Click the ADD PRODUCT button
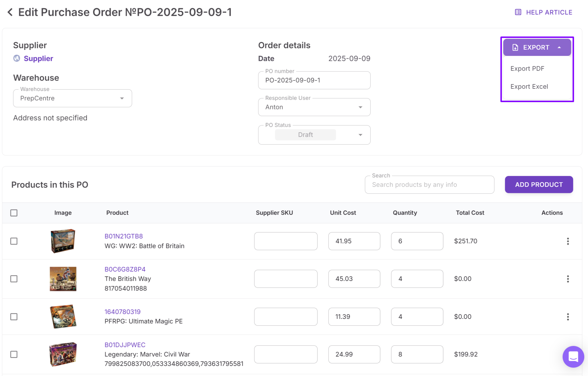The image size is (588, 376). point(539,185)
